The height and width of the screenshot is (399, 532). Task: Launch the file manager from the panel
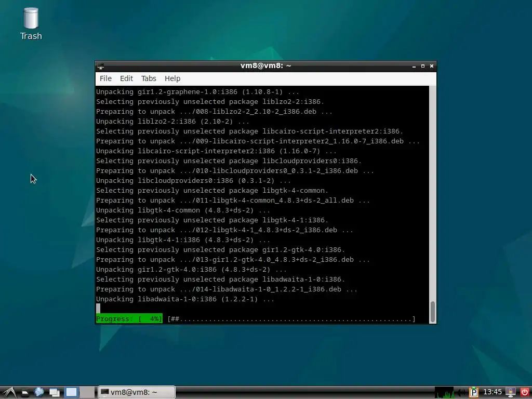click(25, 393)
